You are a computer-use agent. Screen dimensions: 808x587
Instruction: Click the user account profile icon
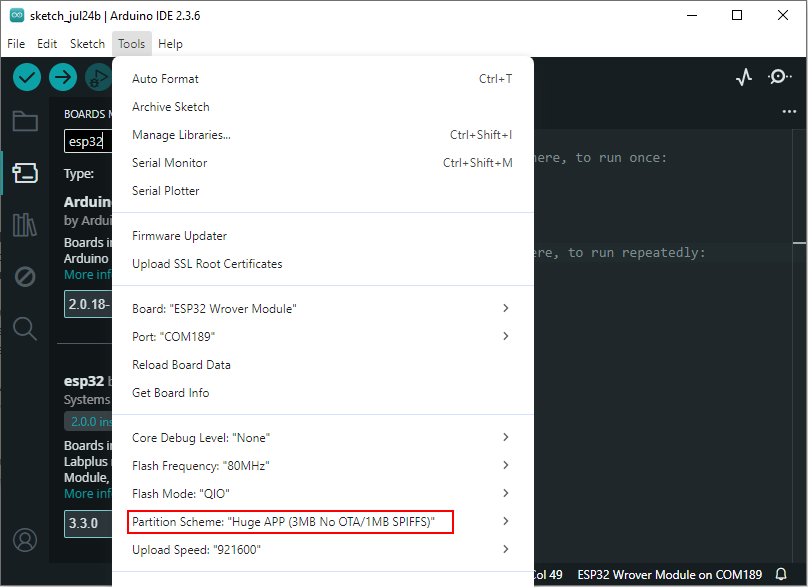pyautogui.click(x=25, y=540)
